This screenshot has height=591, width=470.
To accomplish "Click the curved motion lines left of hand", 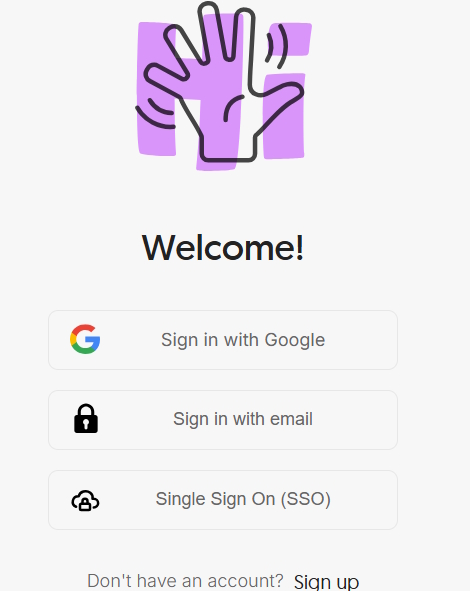I will click(156, 113).
